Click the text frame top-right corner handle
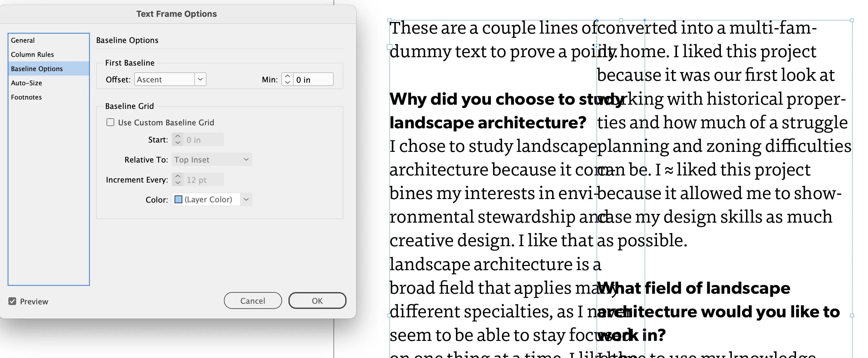The width and height of the screenshot is (868, 358). click(852, 20)
